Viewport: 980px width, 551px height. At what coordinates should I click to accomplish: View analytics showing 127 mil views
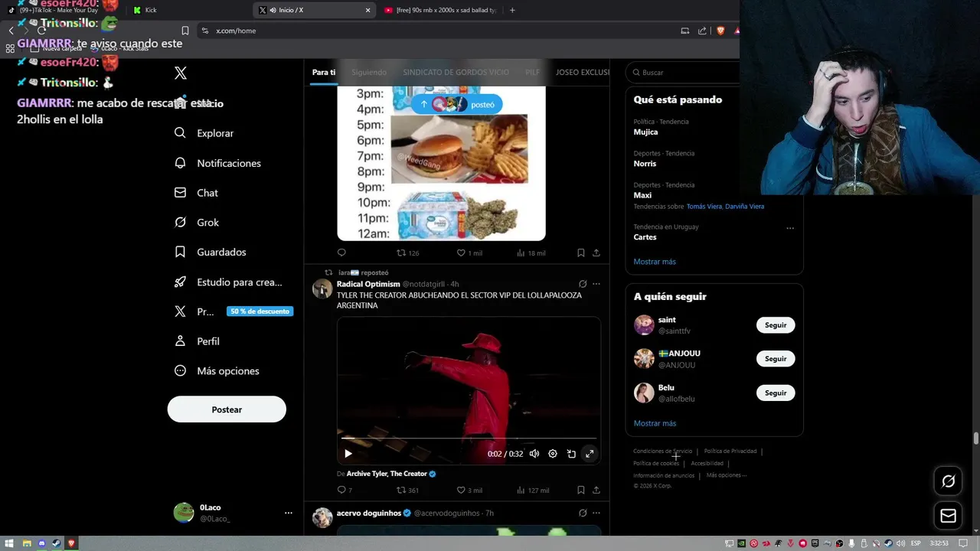[533, 490]
